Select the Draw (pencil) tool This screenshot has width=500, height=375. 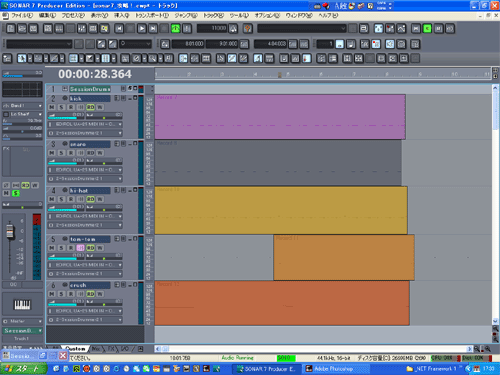click(x=54, y=59)
